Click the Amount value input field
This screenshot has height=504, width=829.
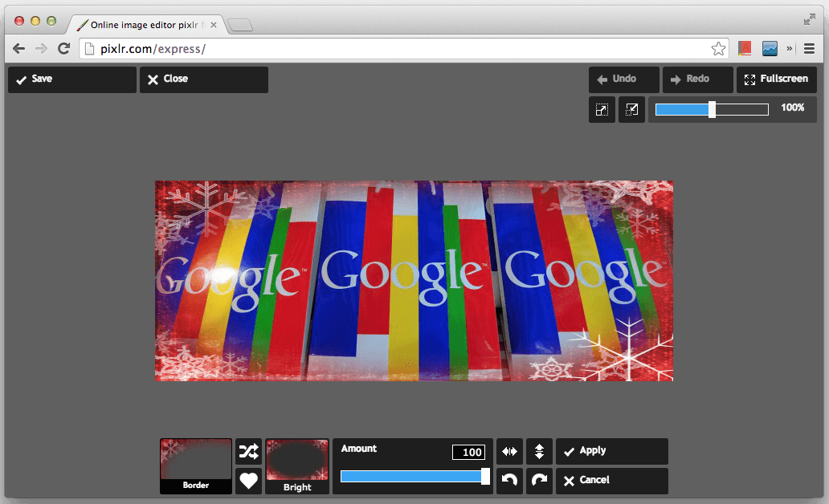click(x=468, y=452)
